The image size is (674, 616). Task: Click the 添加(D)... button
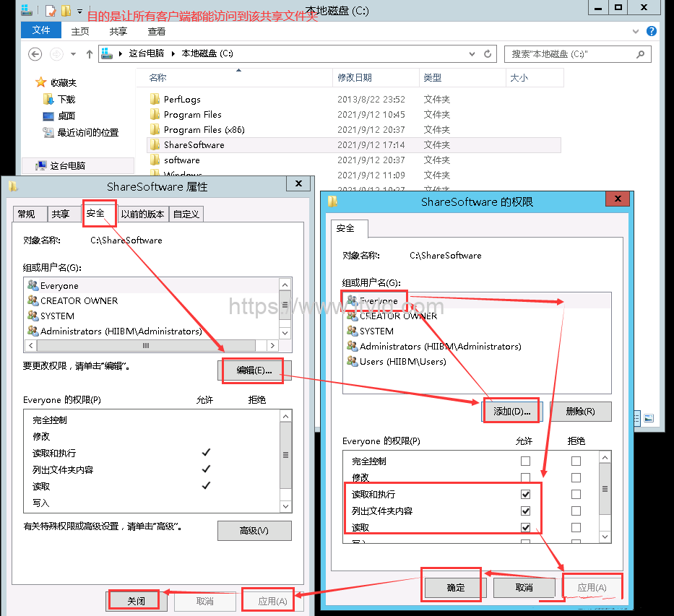click(x=511, y=412)
